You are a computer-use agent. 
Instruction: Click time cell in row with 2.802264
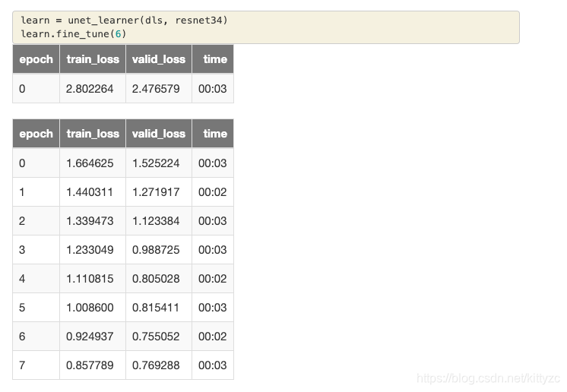coord(213,89)
